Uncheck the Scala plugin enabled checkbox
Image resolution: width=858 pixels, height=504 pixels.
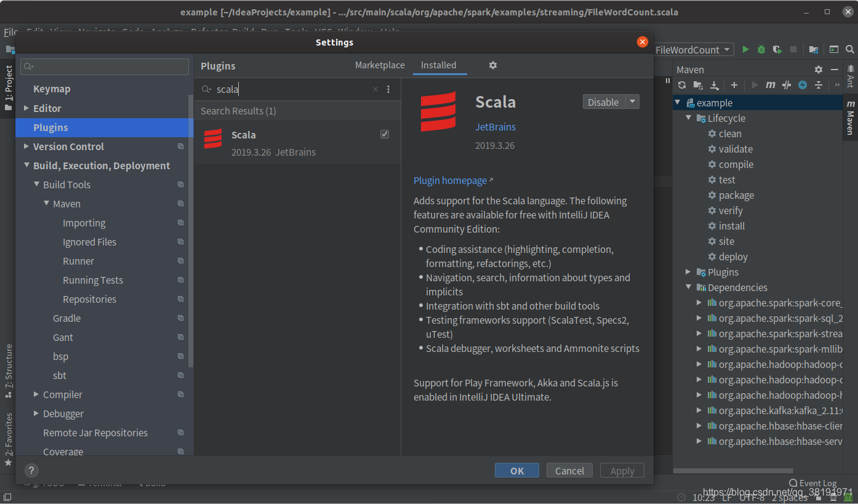pos(385,134)
